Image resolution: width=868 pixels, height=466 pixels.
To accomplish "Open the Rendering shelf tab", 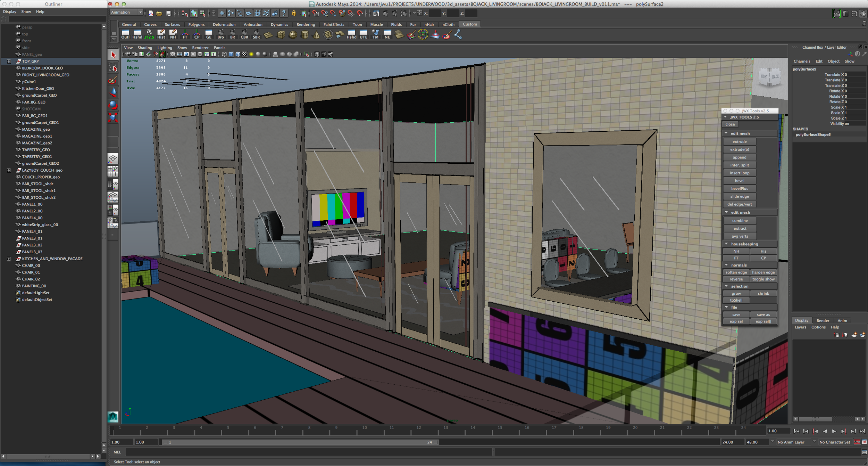I will [306, 24].
